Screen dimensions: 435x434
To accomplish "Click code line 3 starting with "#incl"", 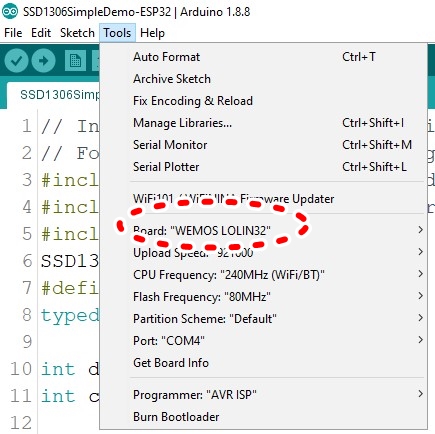I will click(x=70, y=180).
